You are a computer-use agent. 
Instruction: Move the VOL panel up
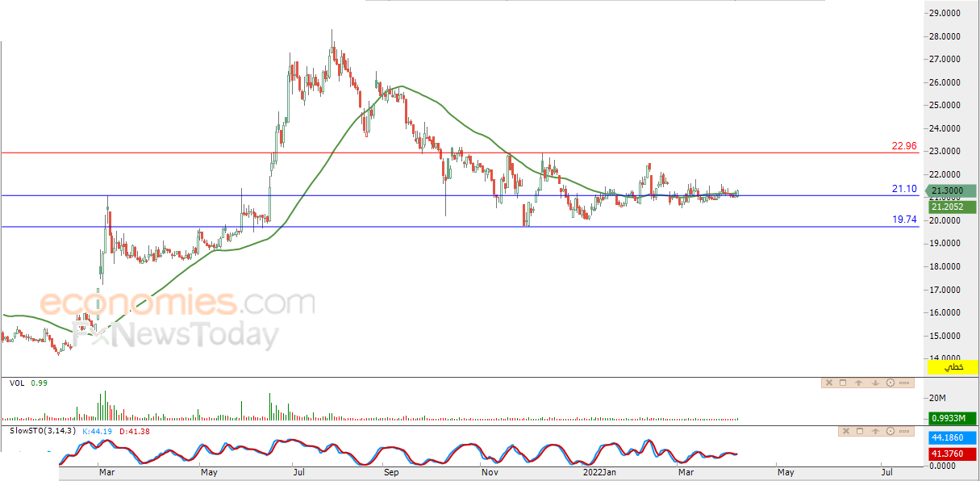click(x=858, y=383)
